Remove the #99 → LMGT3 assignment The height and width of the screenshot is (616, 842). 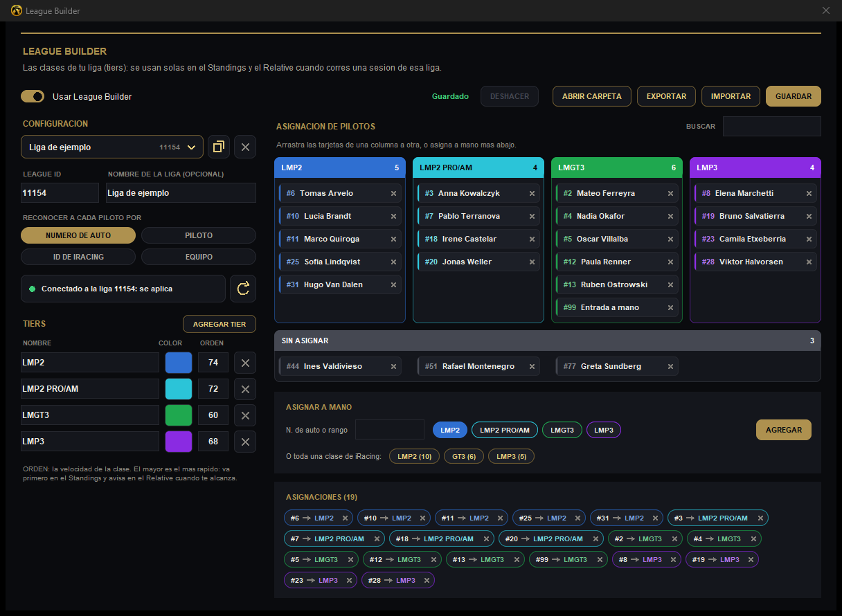[600, 559]
